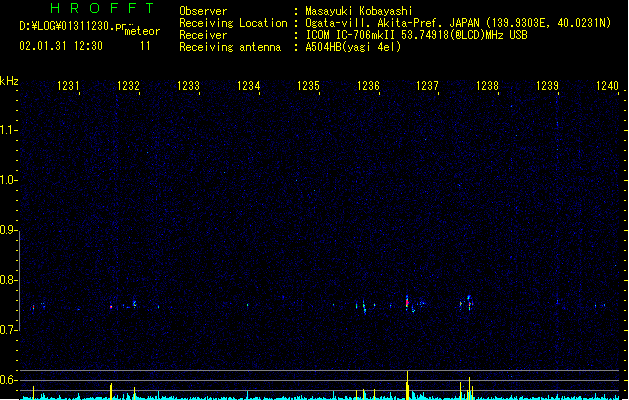Click antenna value A504HB(yagi 4el)
This screenshot has height=400, width=629.
pos(353,47)
